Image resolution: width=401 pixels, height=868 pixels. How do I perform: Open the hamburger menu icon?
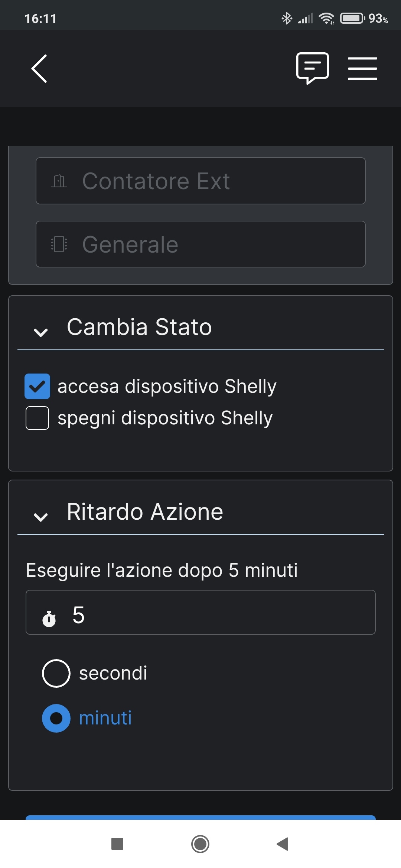[362, 69]
